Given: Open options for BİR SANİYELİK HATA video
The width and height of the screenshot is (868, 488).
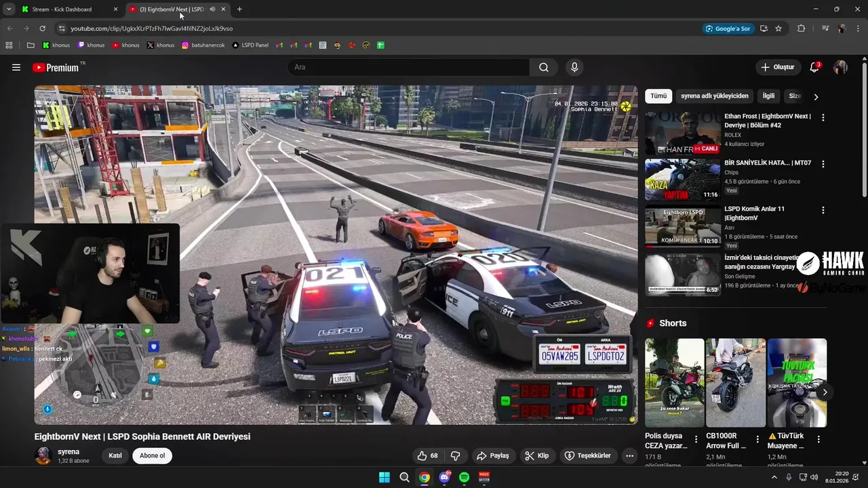Looking at the screenshot, I should [823, 164].
